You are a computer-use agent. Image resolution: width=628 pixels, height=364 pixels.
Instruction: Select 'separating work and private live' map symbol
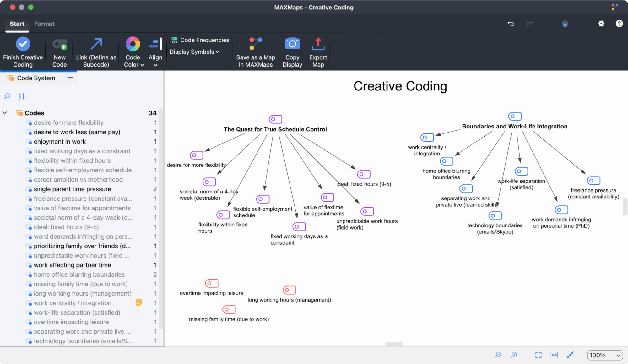466,188
